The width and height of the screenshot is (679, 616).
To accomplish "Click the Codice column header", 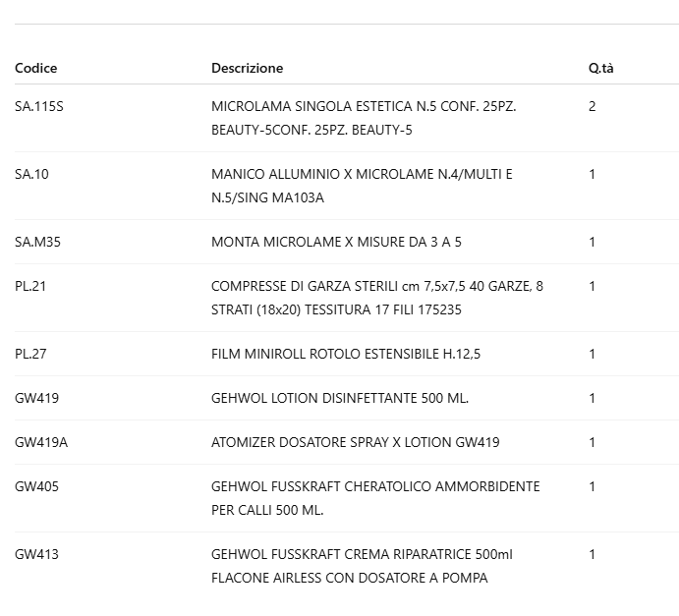I will click(x=36, y=68).
